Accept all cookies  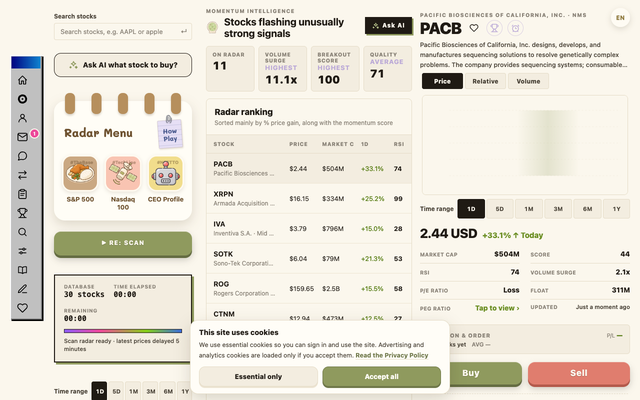pos(381,377)
